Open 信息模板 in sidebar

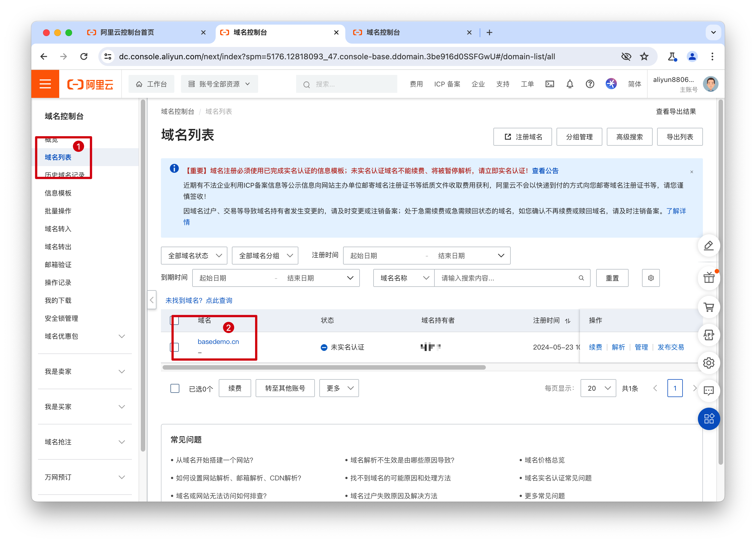58,193
